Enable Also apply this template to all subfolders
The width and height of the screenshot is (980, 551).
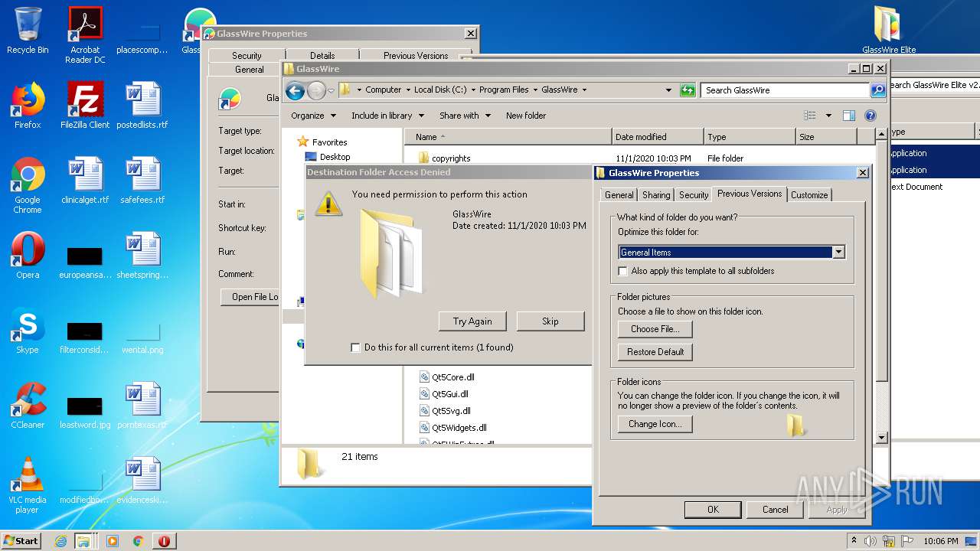tap(623, 271)
